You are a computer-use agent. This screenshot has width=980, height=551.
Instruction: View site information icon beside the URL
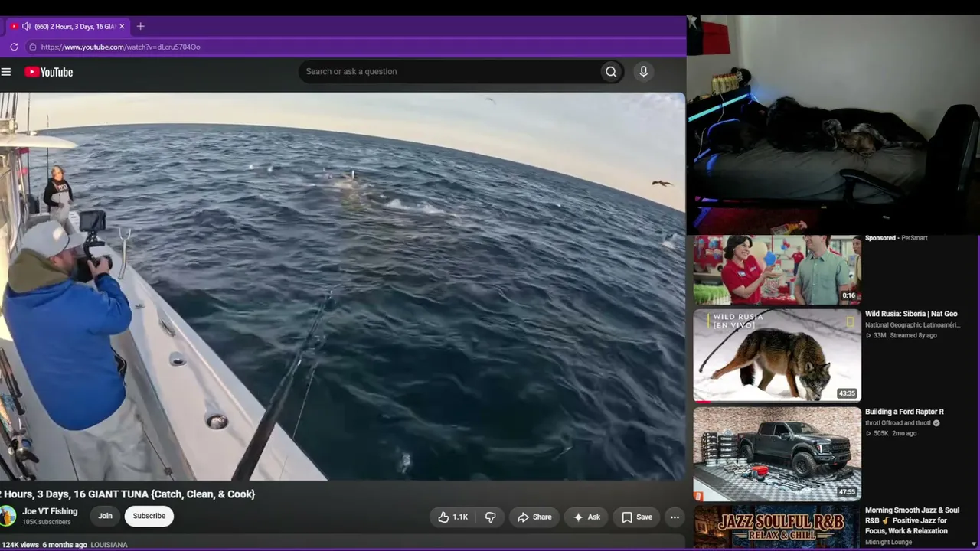pos(32,47)
